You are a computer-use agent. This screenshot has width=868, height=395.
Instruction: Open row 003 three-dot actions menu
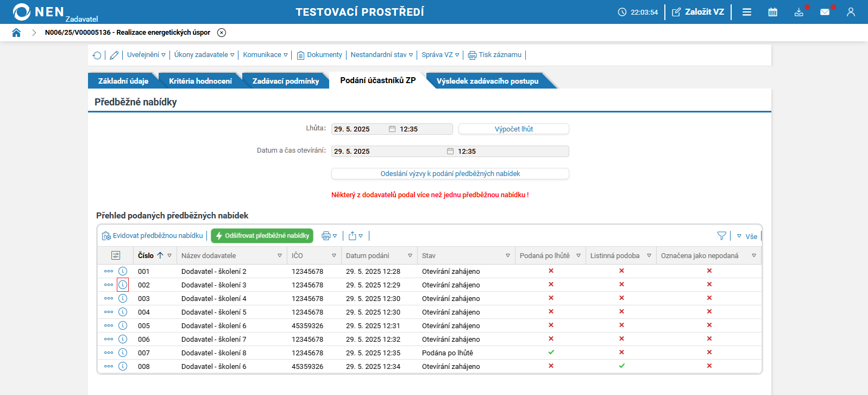pyautogui.click(x=109, y=298)
